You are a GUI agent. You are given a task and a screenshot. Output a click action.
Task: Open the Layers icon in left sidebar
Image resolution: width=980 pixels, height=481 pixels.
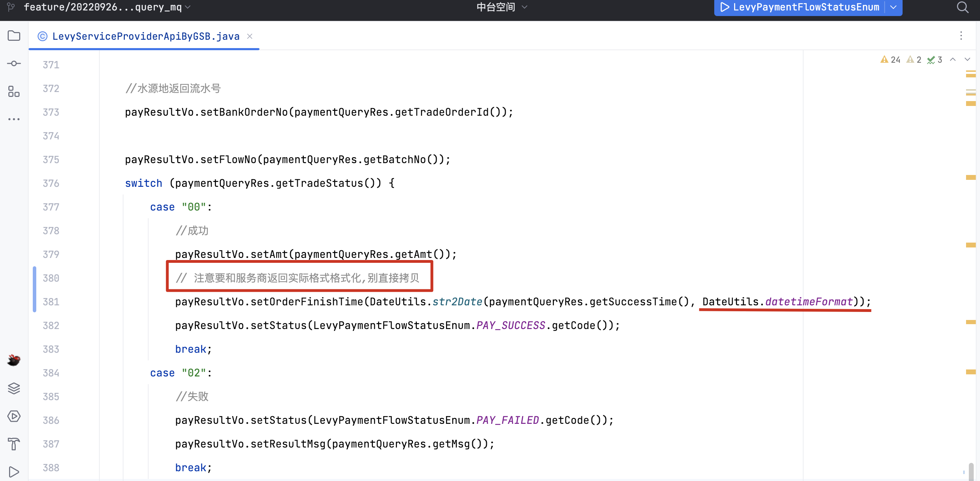(x=14, y=388)
